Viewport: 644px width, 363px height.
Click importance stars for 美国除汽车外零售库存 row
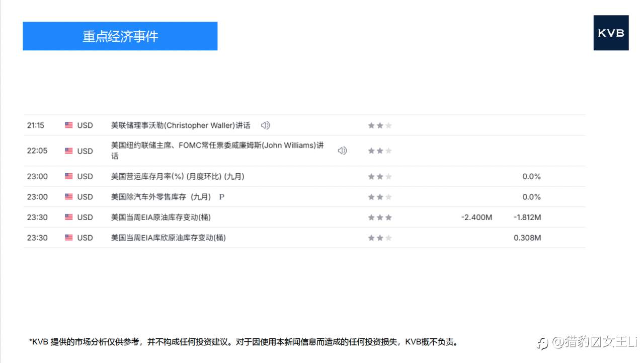tap(380, 197)
